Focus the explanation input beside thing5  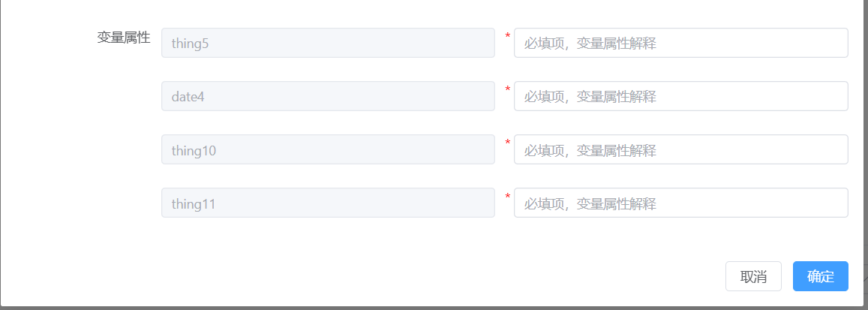[x=681, y=43]
